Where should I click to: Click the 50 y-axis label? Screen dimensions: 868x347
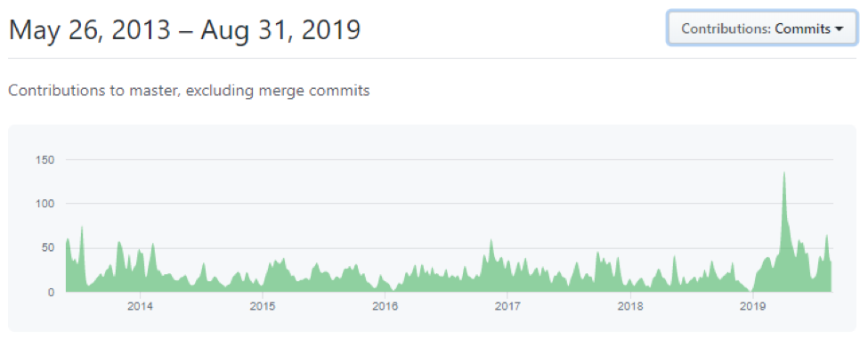(49, 247)
